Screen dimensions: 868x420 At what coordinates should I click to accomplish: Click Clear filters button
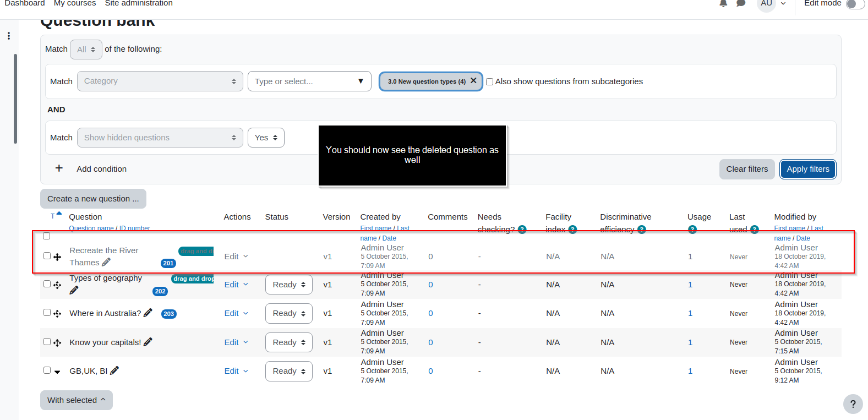747,169
